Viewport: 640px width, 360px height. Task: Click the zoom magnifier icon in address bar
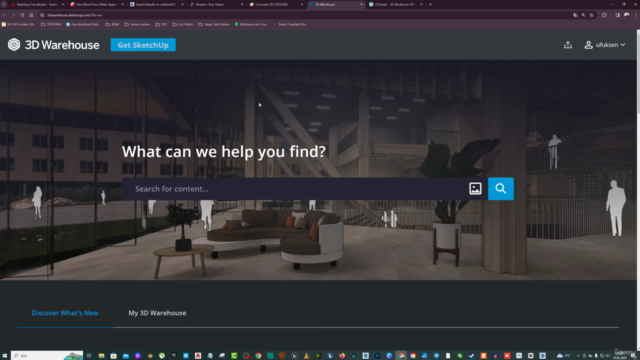click(583, 15)
